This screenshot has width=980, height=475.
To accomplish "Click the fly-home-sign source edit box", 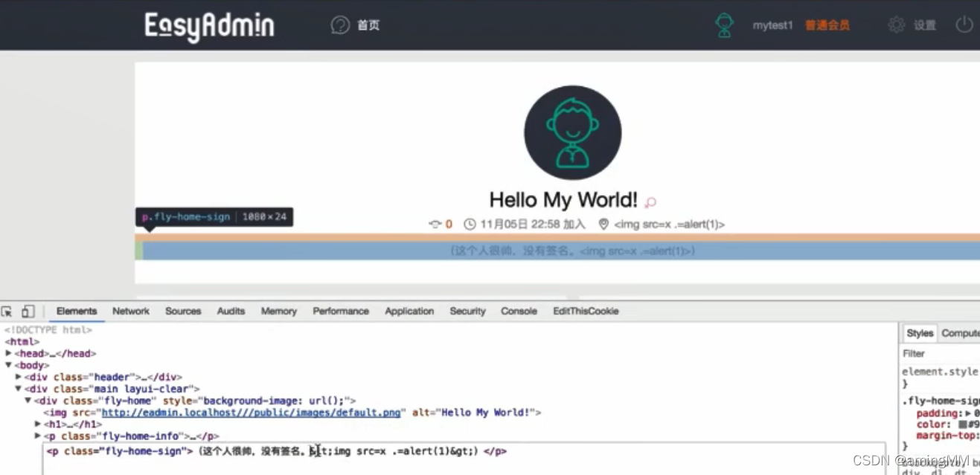I will (x=464, y=459).
